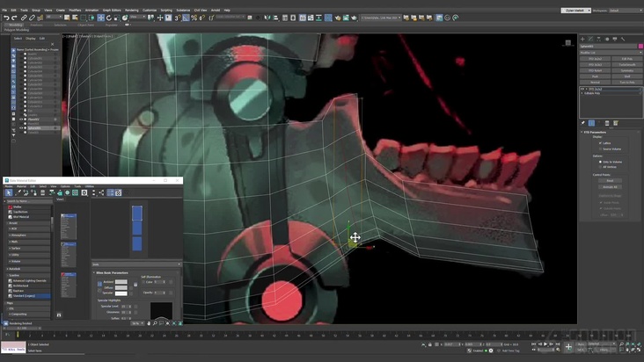Open the Motion tab in command panel
This screenshot has width=644, height=362.
(607, 39)
